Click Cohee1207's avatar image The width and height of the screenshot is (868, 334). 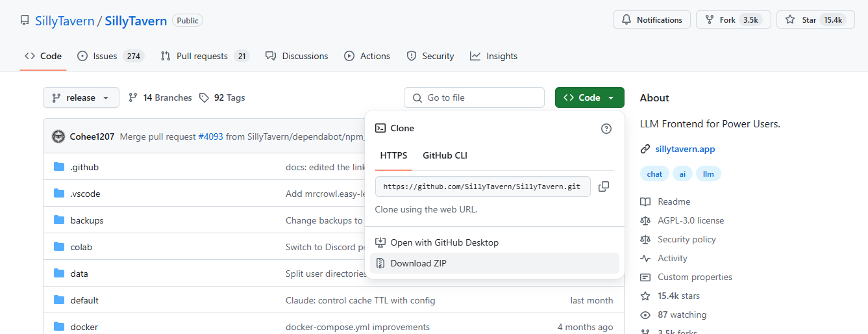pos(58,136)
